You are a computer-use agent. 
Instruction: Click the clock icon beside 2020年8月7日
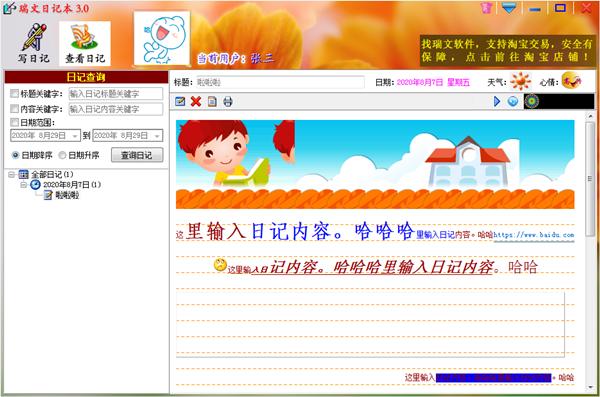[x=35, y=185]
